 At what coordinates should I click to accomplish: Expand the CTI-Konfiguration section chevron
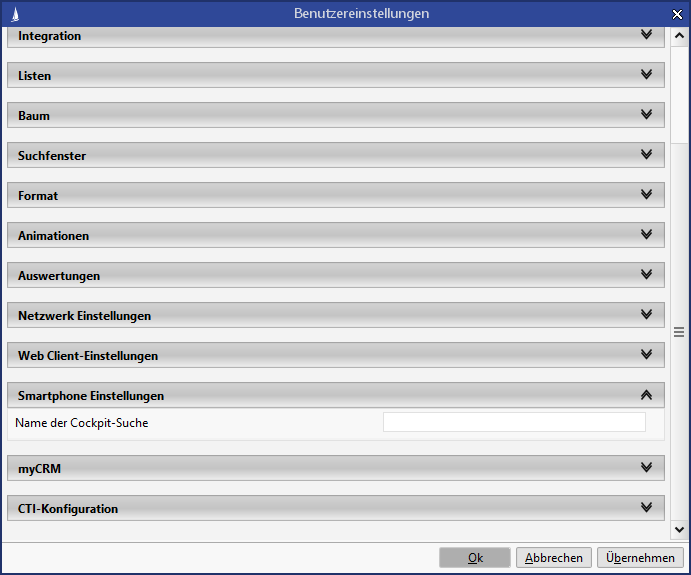[x=646, y=508]
